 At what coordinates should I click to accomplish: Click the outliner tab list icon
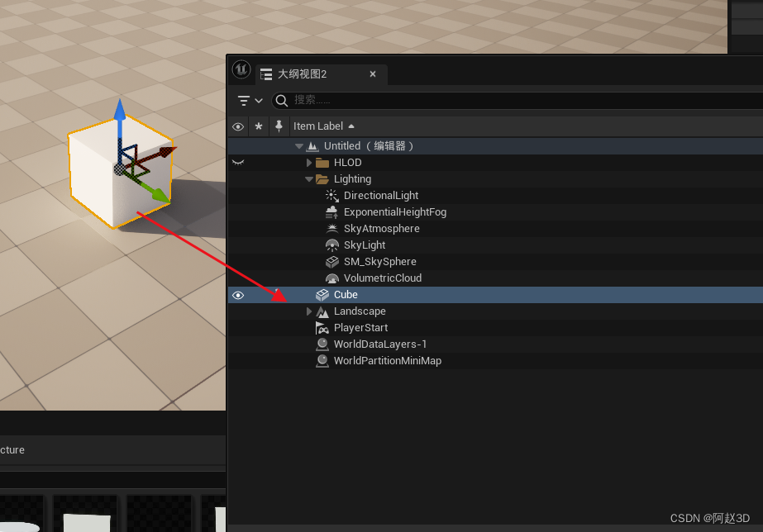(266, 74)
